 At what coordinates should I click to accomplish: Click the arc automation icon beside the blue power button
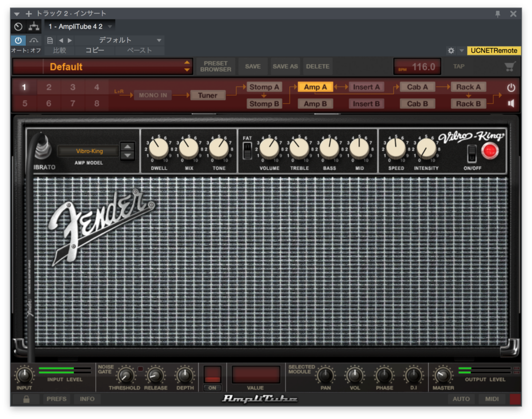(x=34, y=40)
